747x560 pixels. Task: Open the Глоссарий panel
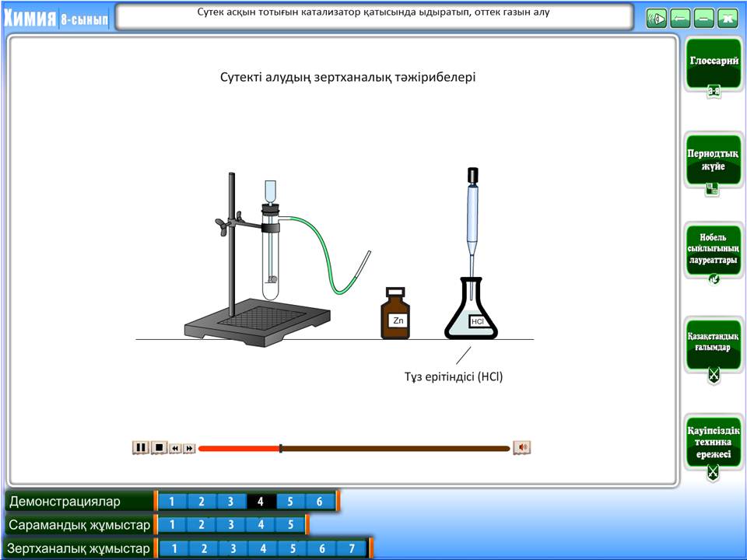coord(714,65)
